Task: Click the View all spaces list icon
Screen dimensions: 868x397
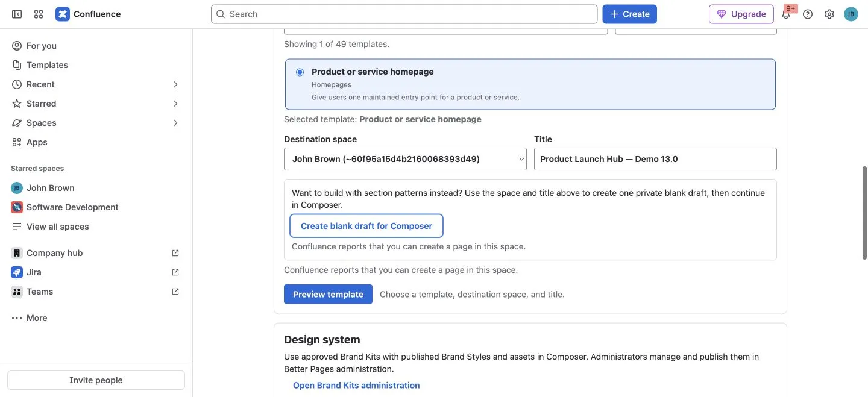Action: point(17,227)
